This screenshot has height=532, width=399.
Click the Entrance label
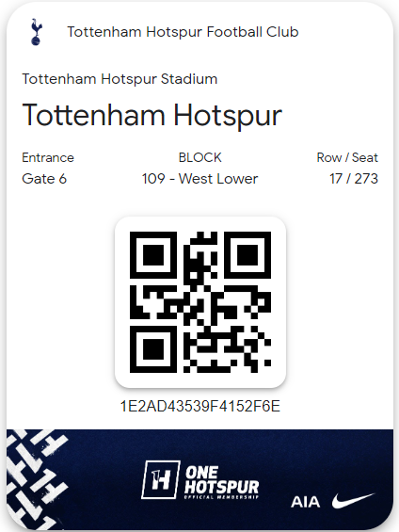point(48,158)
